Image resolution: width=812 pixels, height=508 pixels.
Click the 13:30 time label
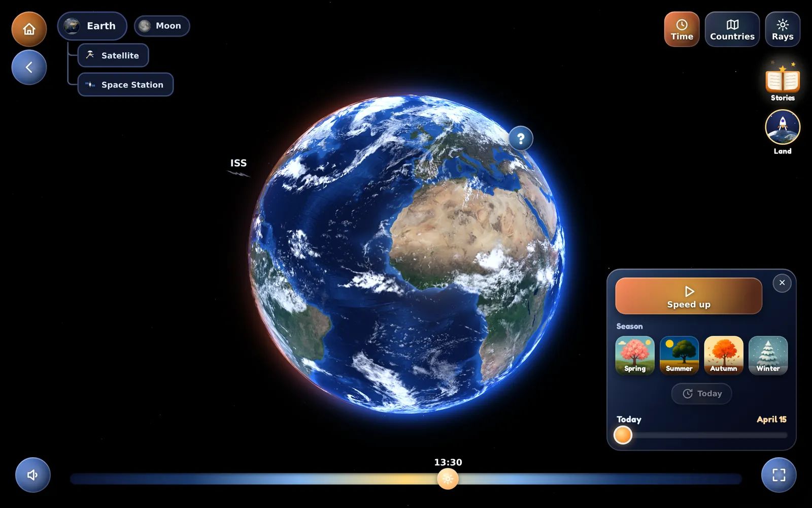[x=448, y=462]
